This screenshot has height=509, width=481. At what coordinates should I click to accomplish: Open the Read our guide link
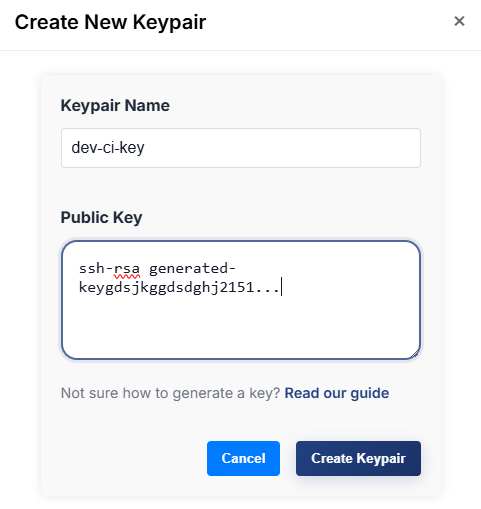point(337,393)
